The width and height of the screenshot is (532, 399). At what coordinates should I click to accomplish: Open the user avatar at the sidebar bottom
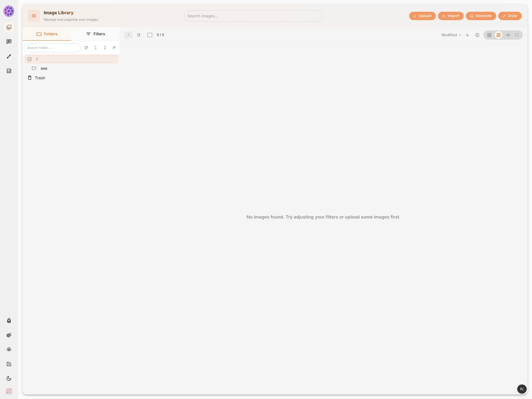[9, 391]
